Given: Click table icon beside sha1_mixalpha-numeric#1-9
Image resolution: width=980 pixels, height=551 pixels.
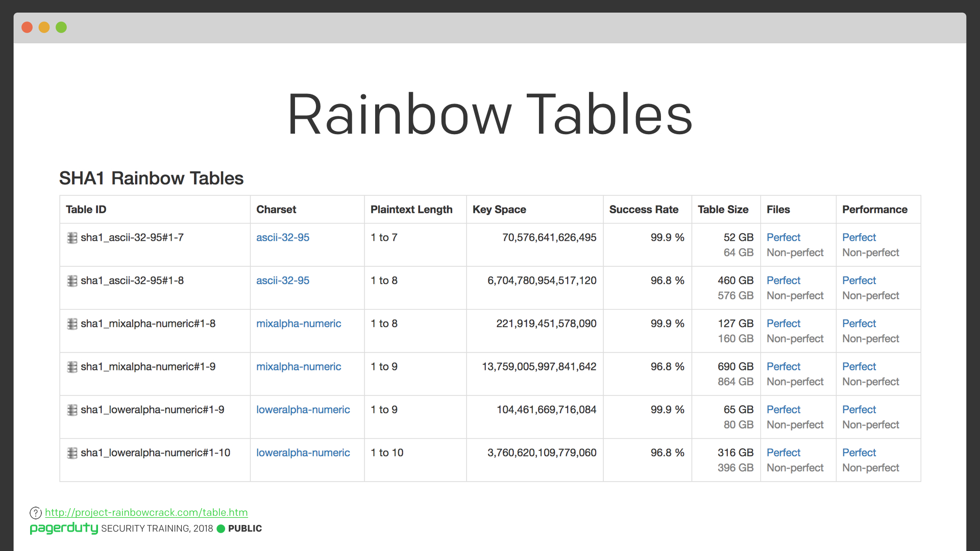Looking at the screenshot, I should pos(72,367).
